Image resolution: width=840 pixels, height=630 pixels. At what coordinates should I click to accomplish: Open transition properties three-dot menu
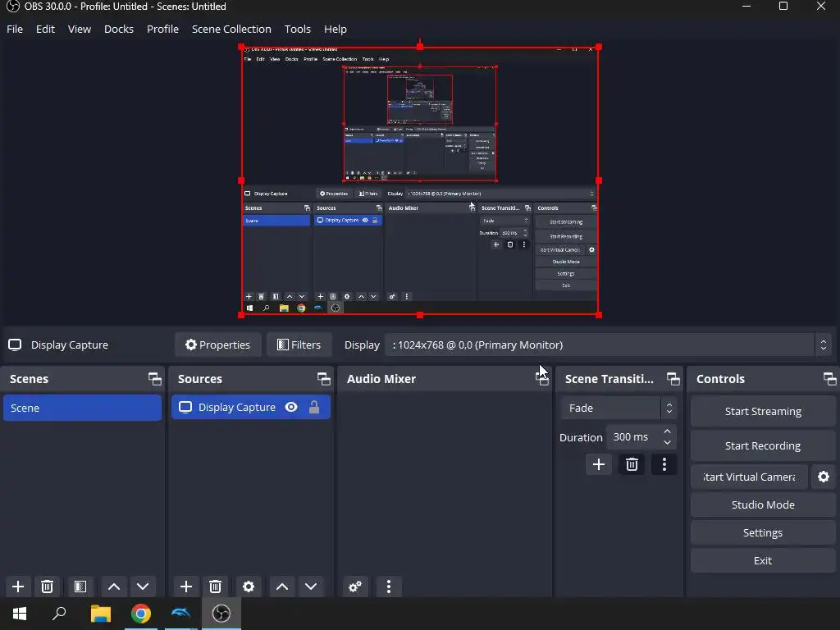664,464
